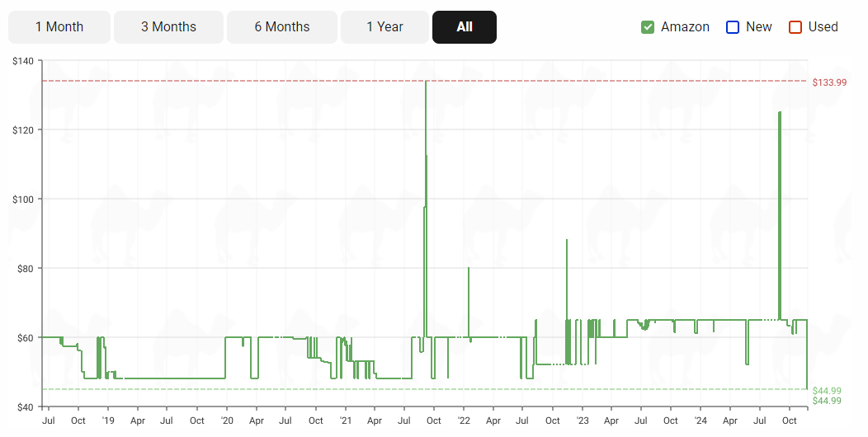Screen dimensions: 868x437
Task: Click the early-2022 spike peak at $80
Action: tap(469, 268)
